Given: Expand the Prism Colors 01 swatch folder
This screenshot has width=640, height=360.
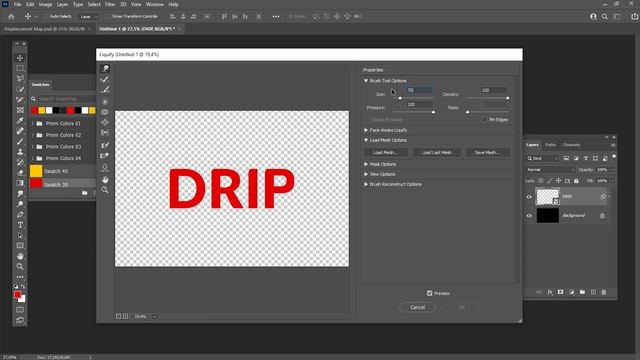Looking at the screenshot, I should (x=33, y=123).
